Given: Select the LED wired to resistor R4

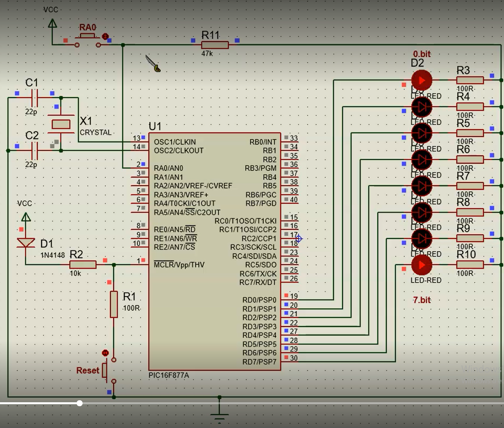Looking at the screenshot, I should pos(422,107).
